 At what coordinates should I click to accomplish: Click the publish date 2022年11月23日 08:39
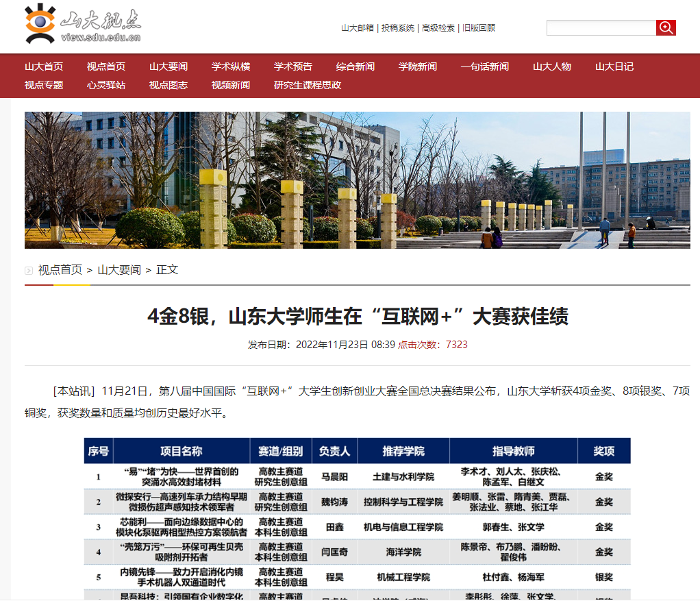pyautogui.click(x=345, y=345)
